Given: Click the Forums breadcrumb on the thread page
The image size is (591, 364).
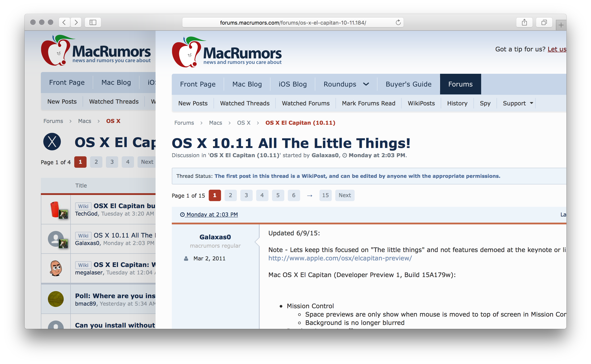Looking at the screenshot, I should [x=184, y=123].
